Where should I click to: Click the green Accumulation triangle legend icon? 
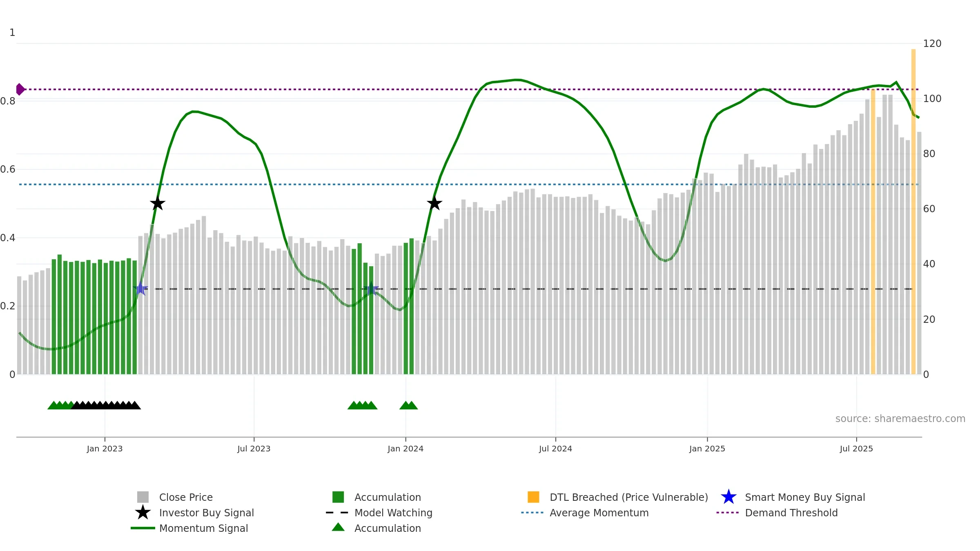338,527
